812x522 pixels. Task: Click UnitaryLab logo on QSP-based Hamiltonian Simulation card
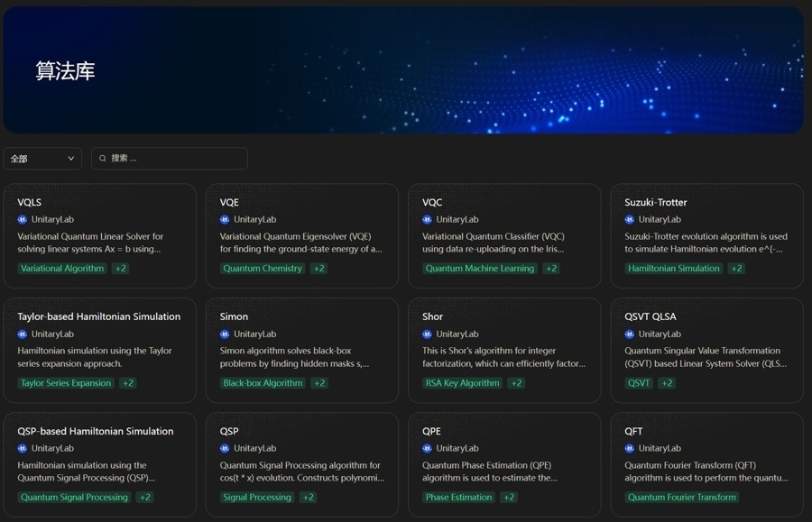pos(23,448)
